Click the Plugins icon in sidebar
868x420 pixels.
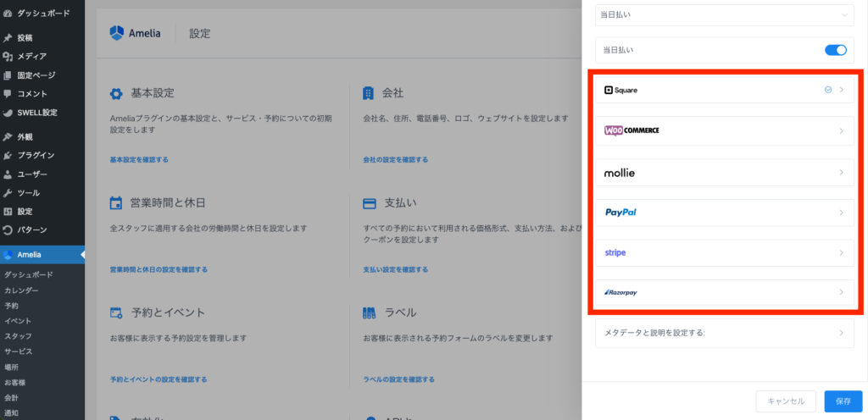pyautogui.click(x=8, y=155)
